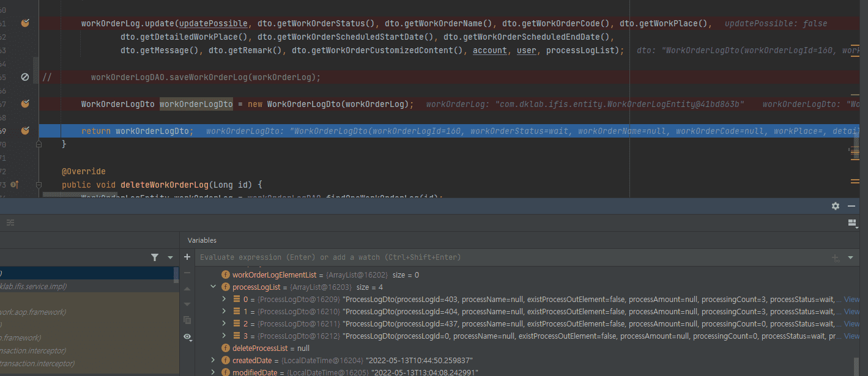The width and height of the screenshot is (868, 376).
Task: Expand ProcessLogDto@16210 entry 1
Action: [x=224, y=312]
